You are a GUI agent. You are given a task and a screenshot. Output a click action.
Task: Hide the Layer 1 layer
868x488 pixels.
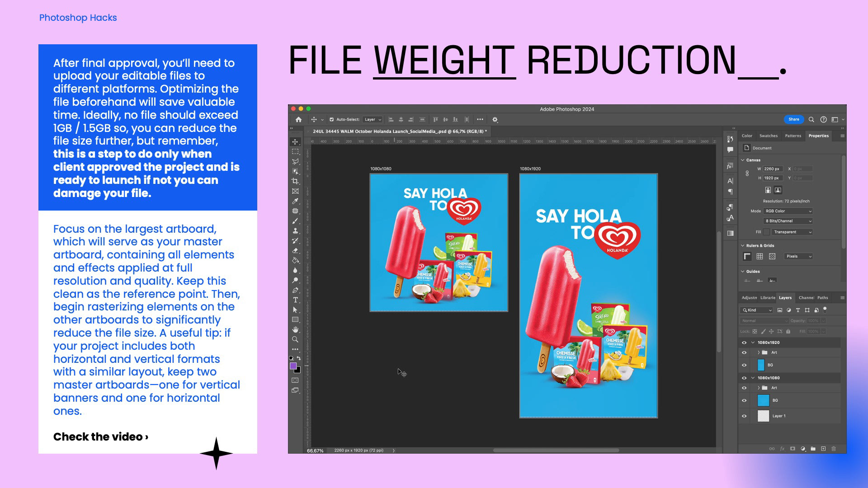pyautogui.click(x=744, y=416)
